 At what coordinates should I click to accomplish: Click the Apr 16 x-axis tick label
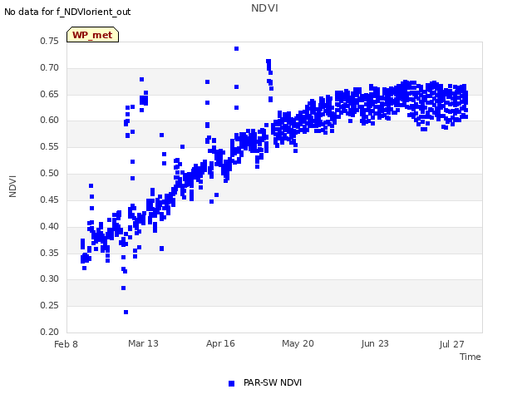[x=220, y=343]
